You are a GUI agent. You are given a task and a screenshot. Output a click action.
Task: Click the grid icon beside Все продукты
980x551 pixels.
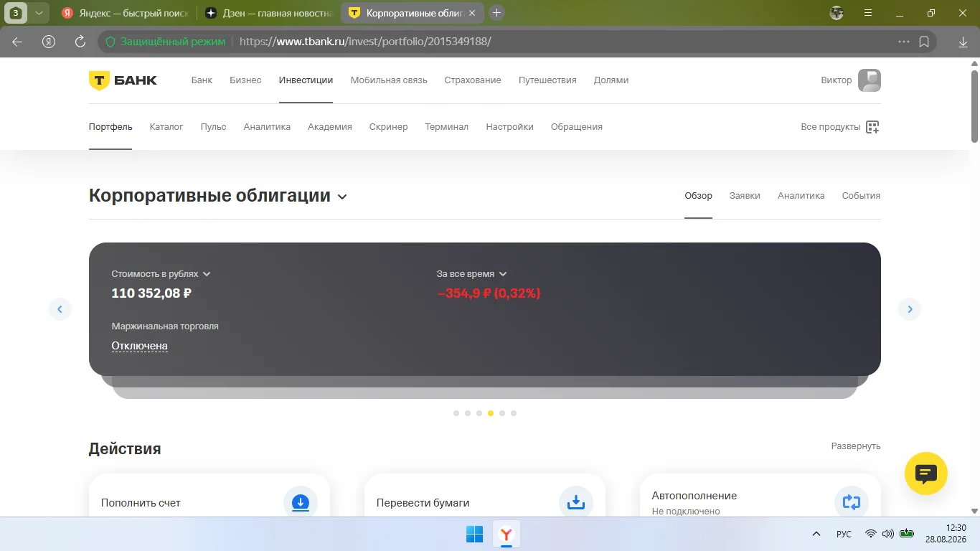pyautogui.click(x=872, y=127)
